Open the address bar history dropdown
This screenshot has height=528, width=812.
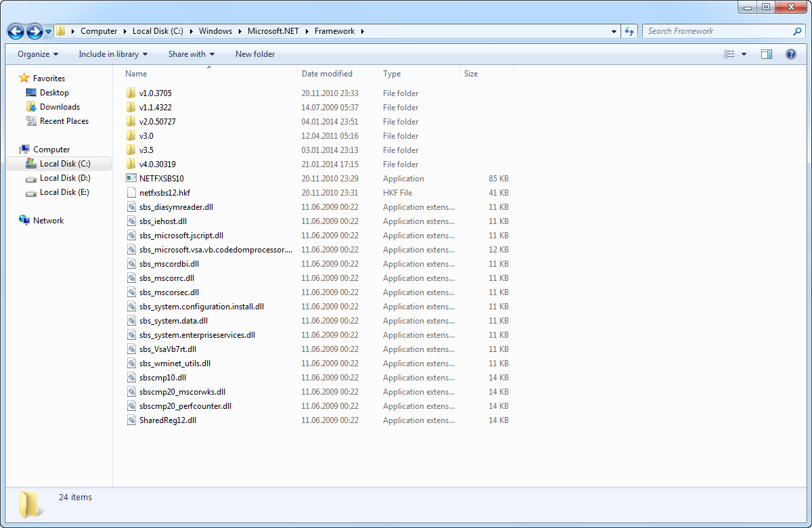pyautogui.click(x=614, y=31)
